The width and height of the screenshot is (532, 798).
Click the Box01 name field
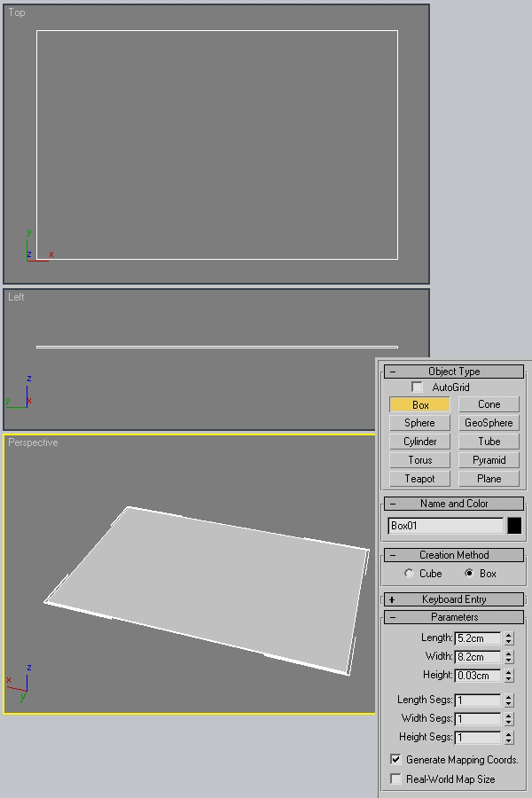coord(445,526)
